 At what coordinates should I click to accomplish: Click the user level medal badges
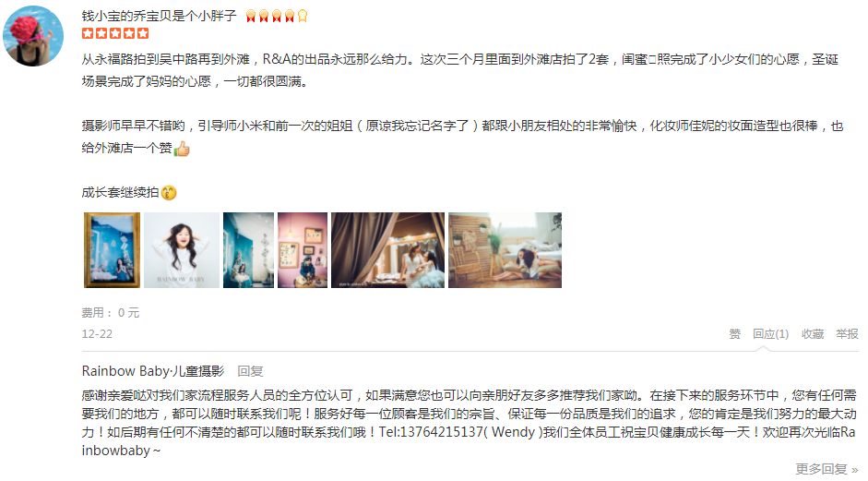point(277,16)
